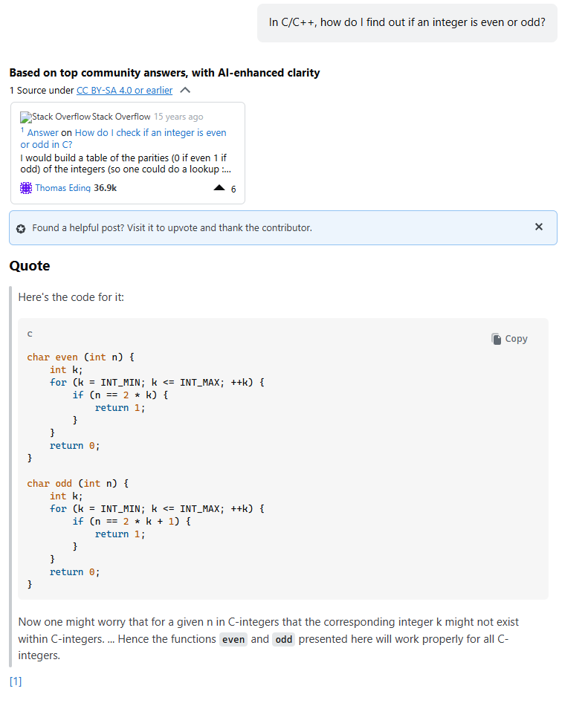The height and width of the screenshot is (703, 588).
Task: Open citation [1] below the quote
Action: [16, 681]
